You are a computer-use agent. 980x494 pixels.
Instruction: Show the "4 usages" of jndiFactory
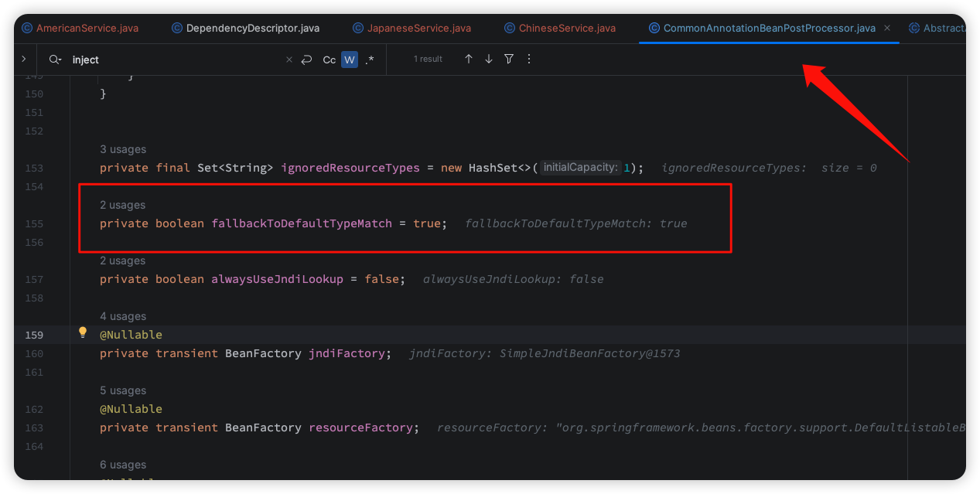point(123,316)
